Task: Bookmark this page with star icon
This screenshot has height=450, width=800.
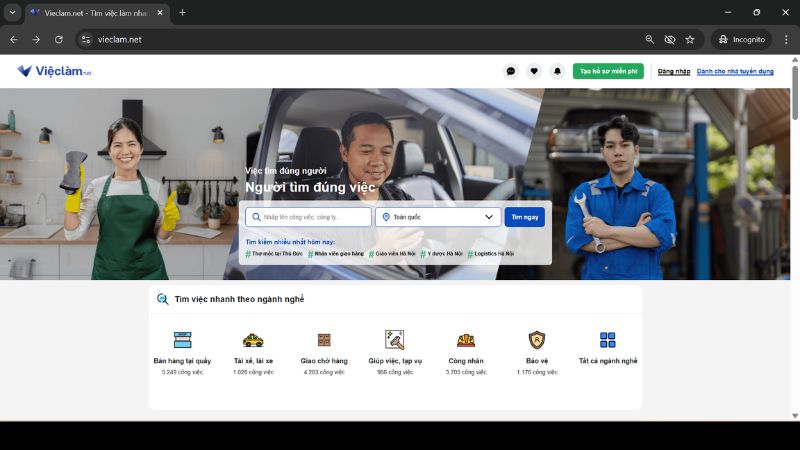Action: coord(690,39)
